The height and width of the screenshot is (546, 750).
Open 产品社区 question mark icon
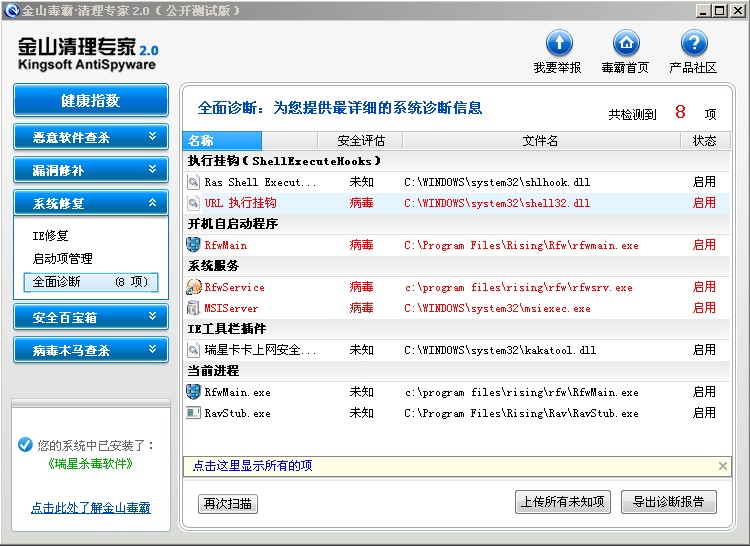694,43
